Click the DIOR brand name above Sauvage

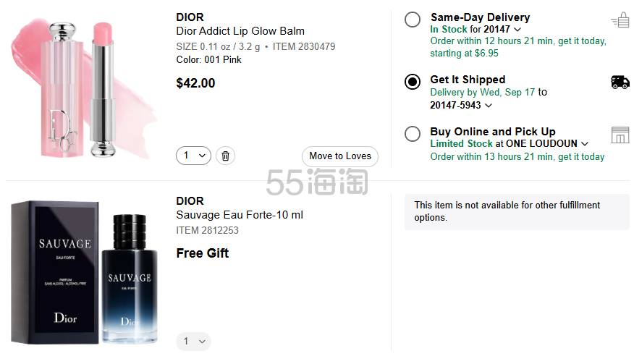190,201
